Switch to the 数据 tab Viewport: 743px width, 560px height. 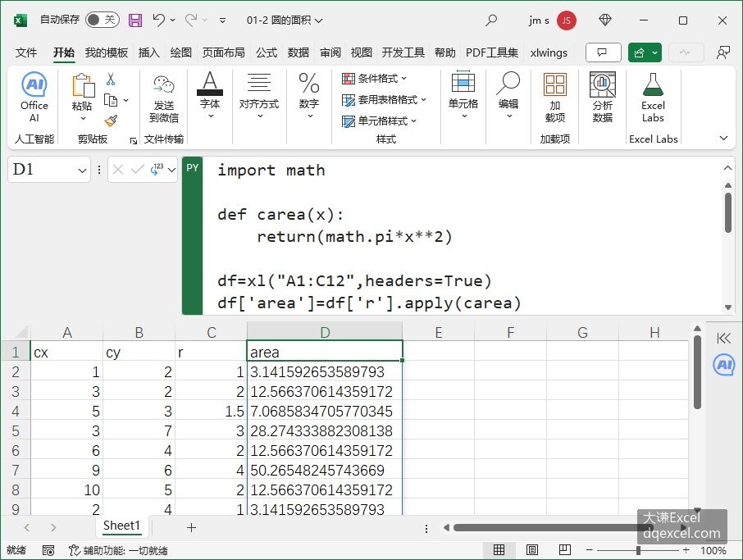[x=298, y=52]
